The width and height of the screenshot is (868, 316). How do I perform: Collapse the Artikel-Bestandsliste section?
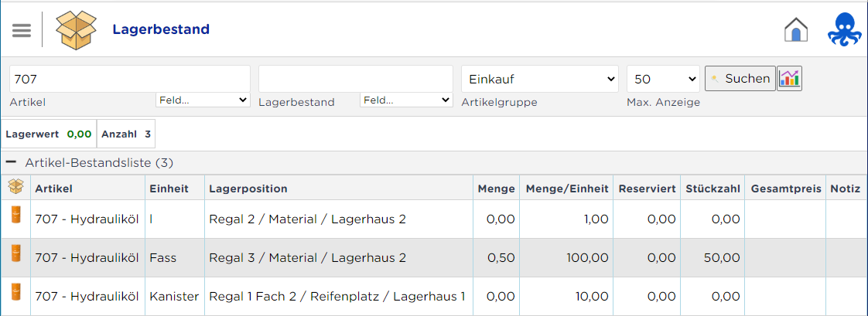pos(11,162)
